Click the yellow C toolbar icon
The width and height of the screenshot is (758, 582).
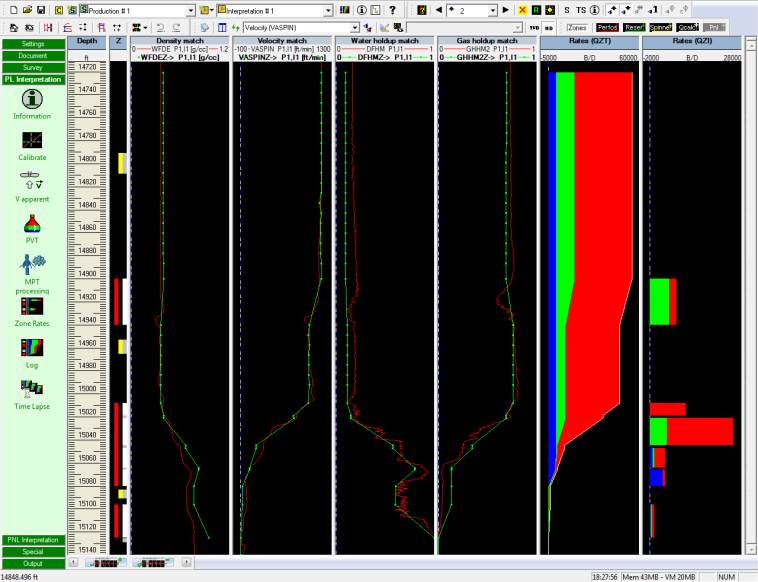tap(58, 10)
